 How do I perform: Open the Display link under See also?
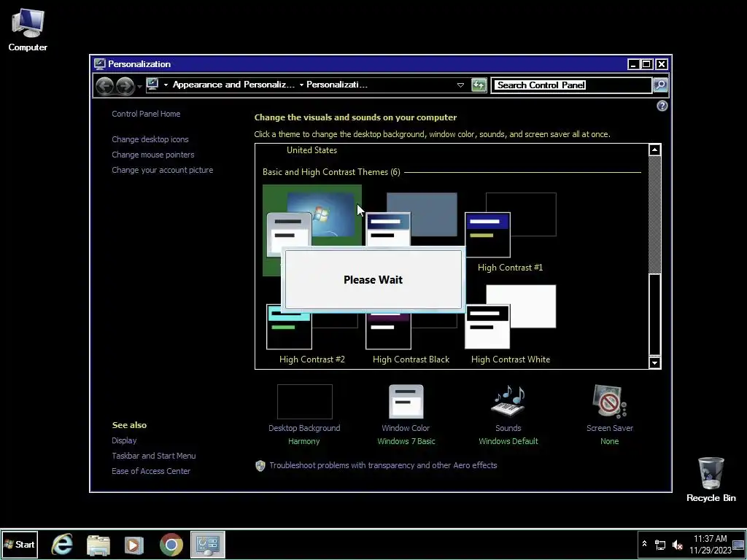[x=124, y=440]
